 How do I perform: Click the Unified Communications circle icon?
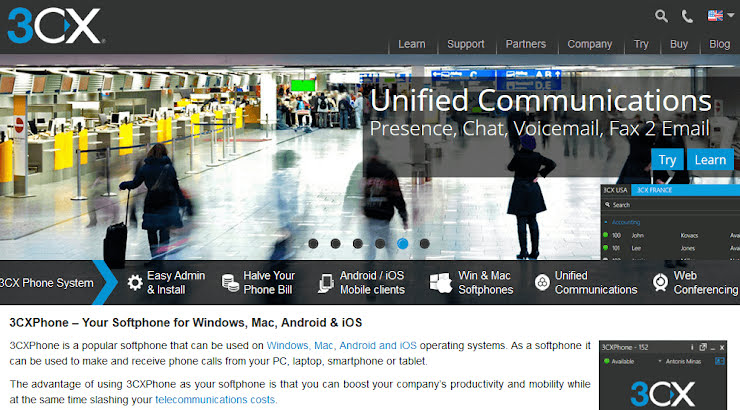(x=542, y=283)
